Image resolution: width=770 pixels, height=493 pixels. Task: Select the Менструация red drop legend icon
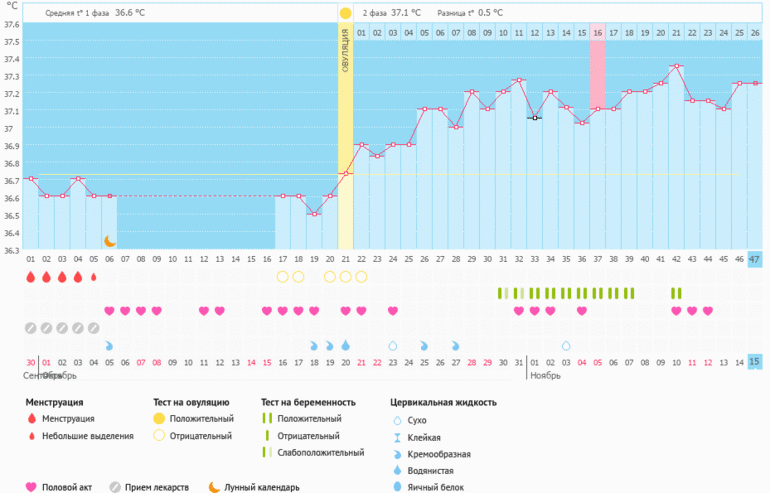pos(31,419)
